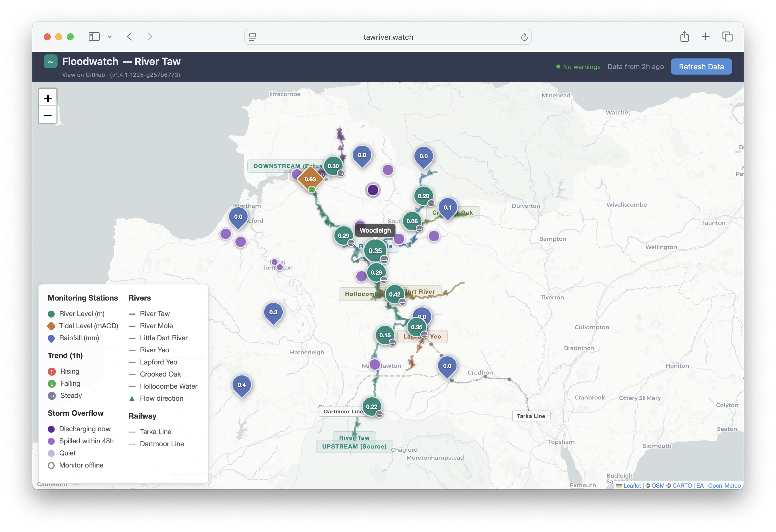Click the 0.1 rainfall marker near Crooked Oak
Viewport: 776px width, 532px height.
pyautogui.click(x=447, y=208)
